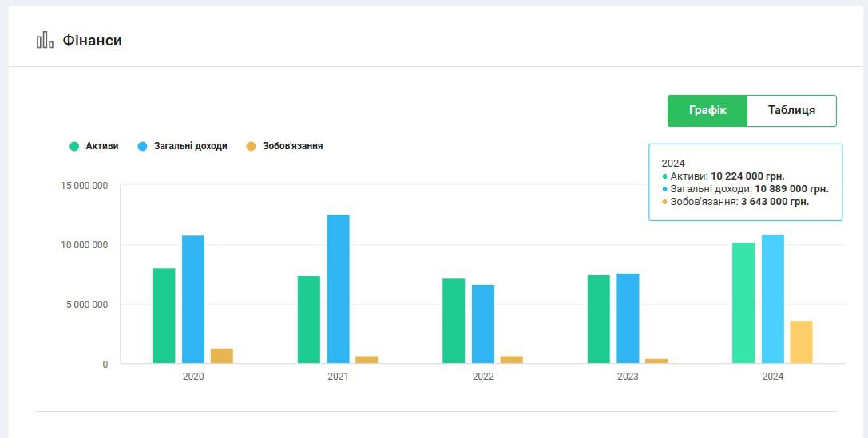868x438 pixels.
Task: Click the 2022 blue Загальні доходи bar
Action: coord(483,324)
